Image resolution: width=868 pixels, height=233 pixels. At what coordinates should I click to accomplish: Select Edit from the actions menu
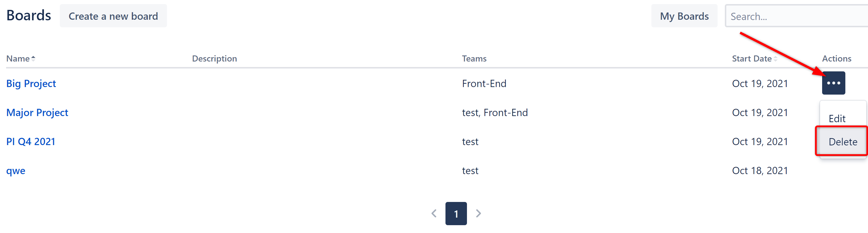coord(837,118)
